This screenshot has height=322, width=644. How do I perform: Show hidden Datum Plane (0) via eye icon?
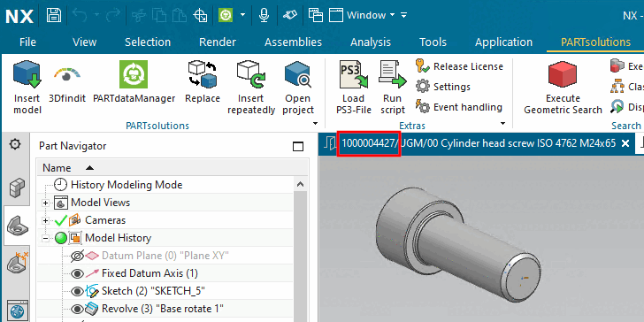77,256
